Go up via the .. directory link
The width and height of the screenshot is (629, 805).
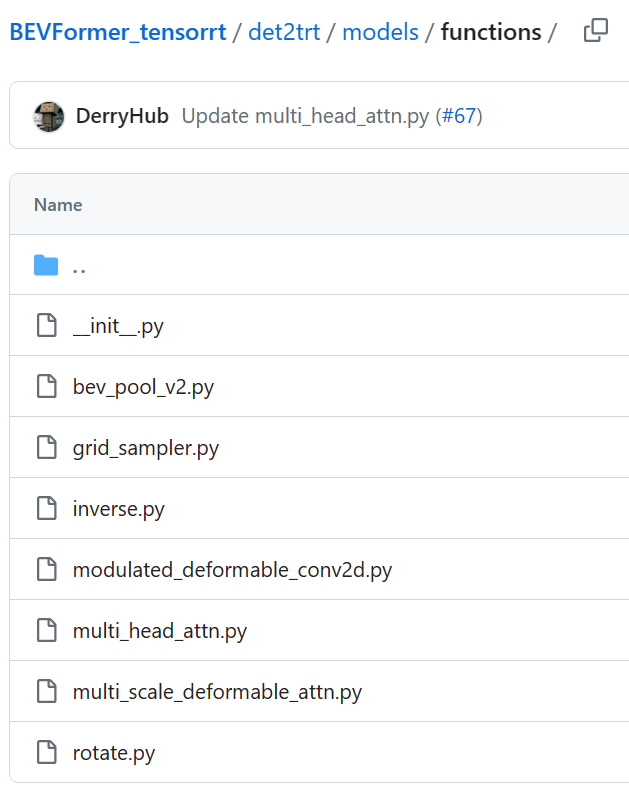point(79,266)
